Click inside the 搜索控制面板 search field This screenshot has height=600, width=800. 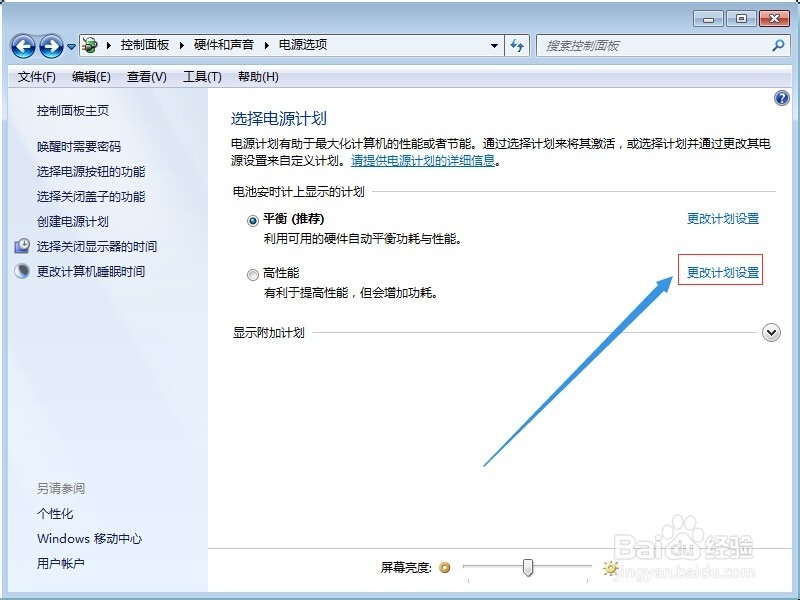[x=650, y=46]
